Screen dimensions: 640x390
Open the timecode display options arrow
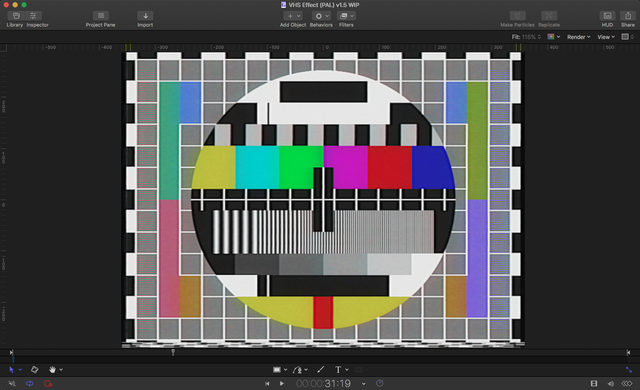(364, 384)
